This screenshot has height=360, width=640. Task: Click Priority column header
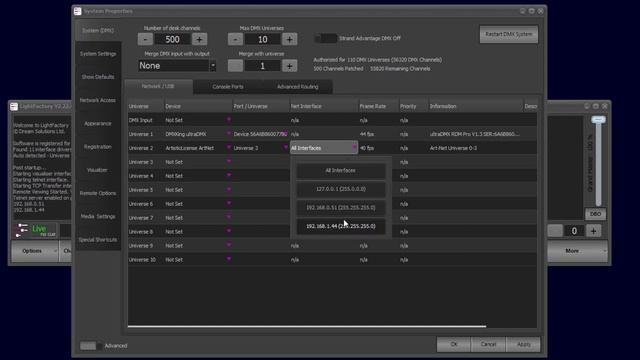(413, 106)
